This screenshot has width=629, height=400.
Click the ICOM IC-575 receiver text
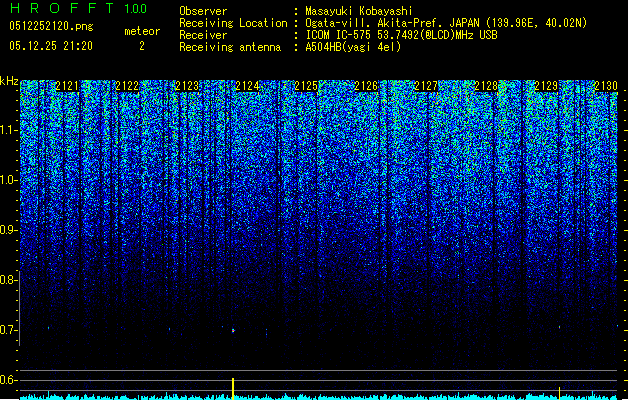pyautogui.click(x=401, y=35)
